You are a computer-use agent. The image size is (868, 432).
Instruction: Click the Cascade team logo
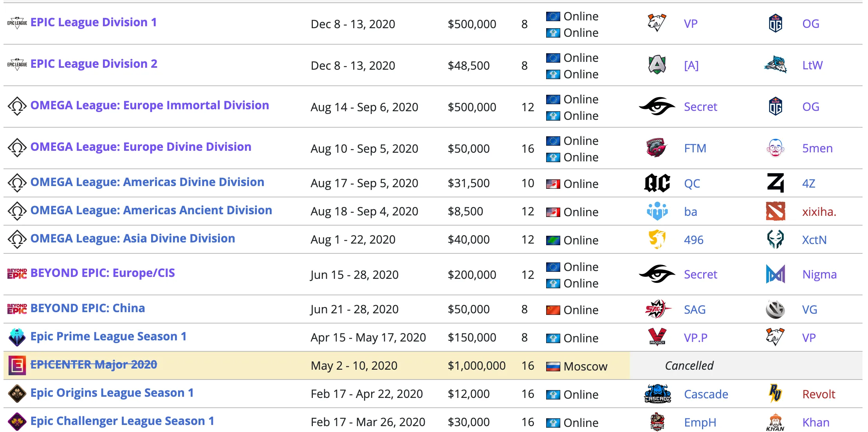point(657,394)
